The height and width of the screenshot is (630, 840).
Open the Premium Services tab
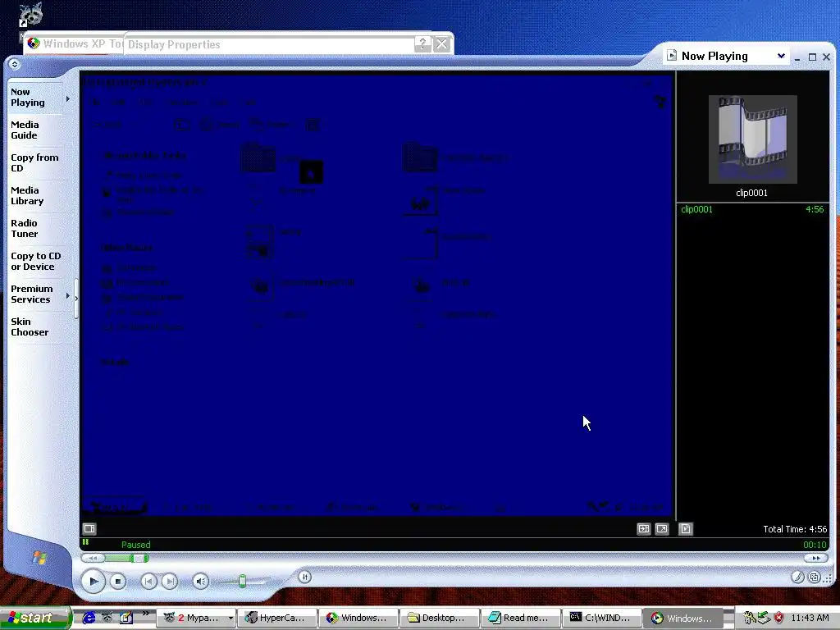[35, 294]
